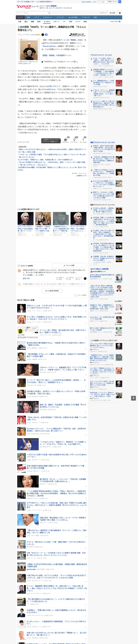Expand first comment with もっと見る link
Screen dimensions: 138x644
coord(40,275)
